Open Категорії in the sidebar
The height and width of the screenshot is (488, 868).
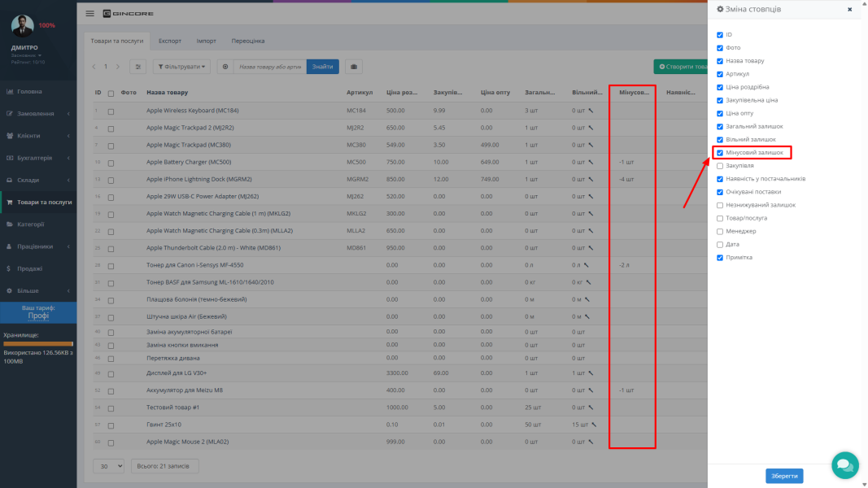click(38, 224)
